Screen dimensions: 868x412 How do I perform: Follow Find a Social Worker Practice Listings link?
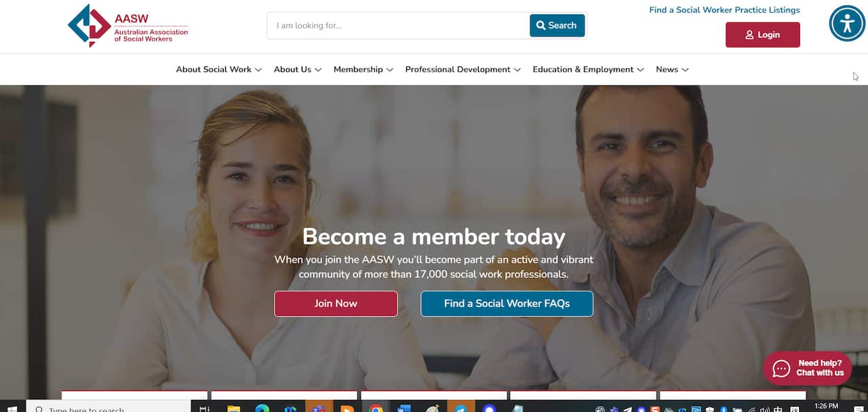724,10
